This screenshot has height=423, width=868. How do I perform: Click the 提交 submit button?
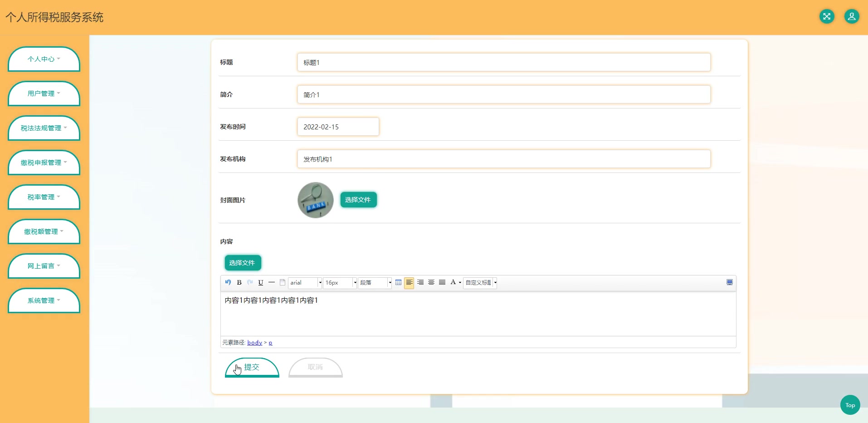(x=252, y=367)
